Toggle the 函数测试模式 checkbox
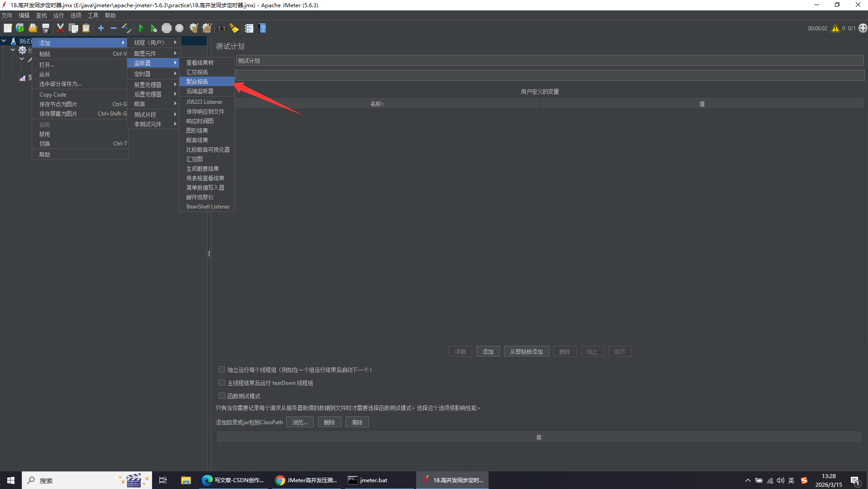The width and height of the screenshot is (868, 489). [x=222, y=396]
